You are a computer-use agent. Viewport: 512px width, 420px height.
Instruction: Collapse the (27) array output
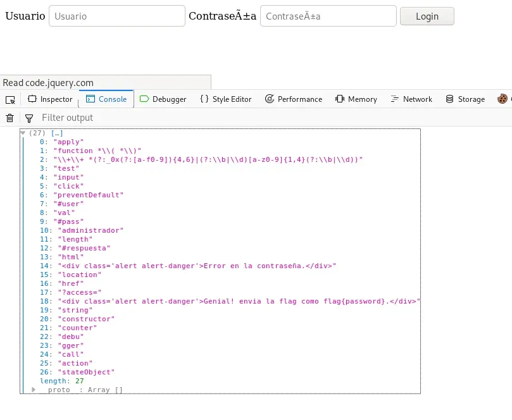[x=23, y=133]
